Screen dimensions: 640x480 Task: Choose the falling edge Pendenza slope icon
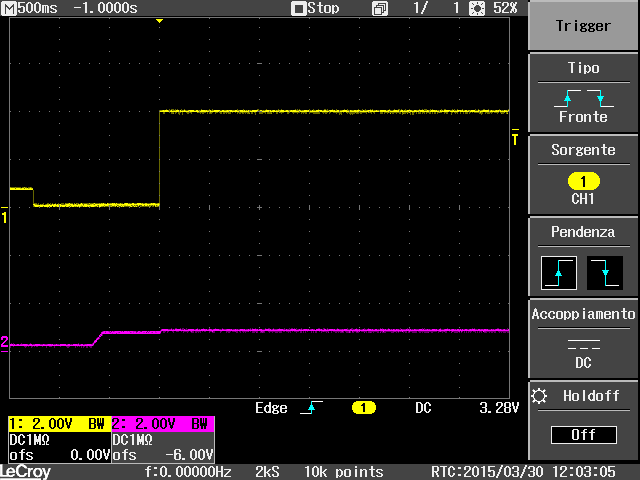tap(605, 273)
